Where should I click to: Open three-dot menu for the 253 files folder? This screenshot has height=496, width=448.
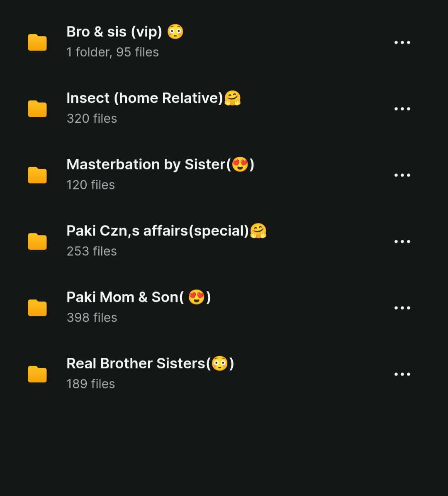pyautogui.click(x=402, y=241)
